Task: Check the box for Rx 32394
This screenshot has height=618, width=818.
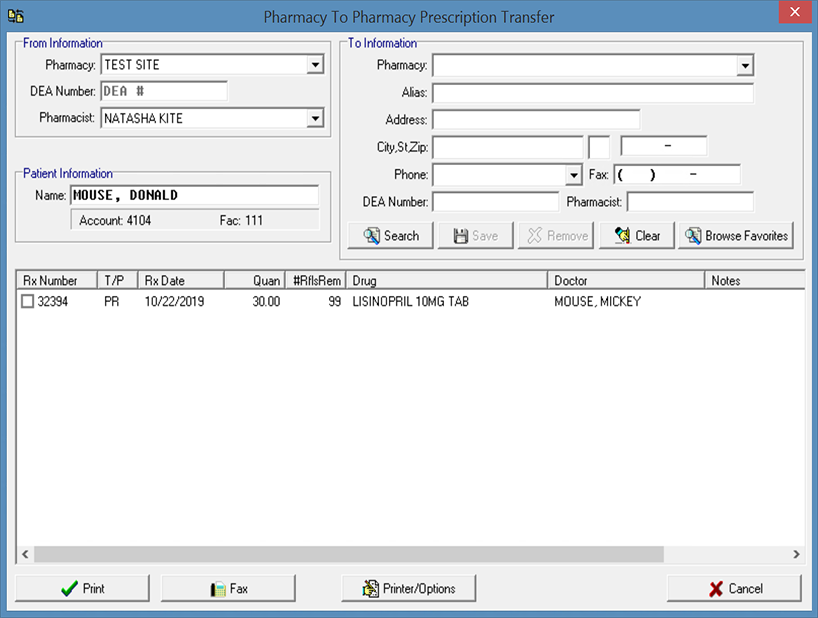Action: [x=27, y=301]
